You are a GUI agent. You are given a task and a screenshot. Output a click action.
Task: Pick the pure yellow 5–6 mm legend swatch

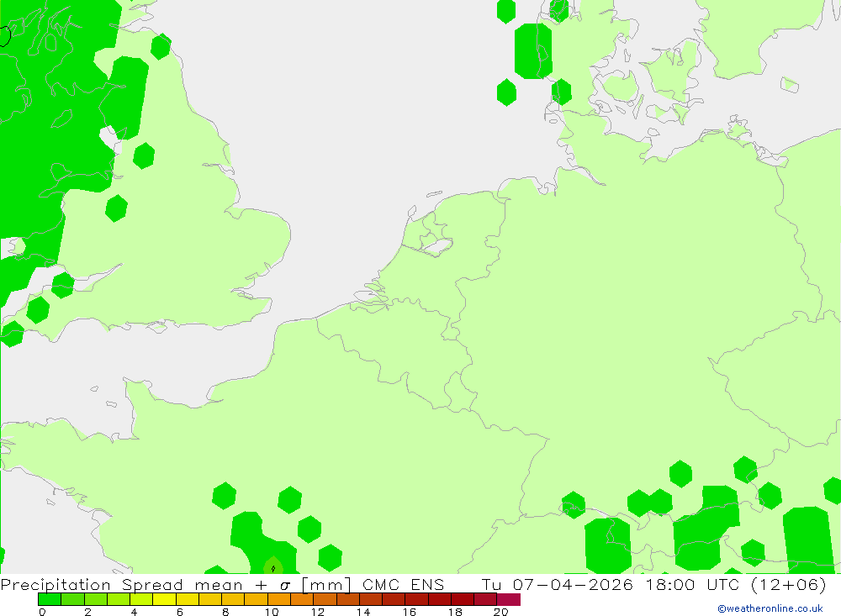pyautogui.click(x=164, y=599)
